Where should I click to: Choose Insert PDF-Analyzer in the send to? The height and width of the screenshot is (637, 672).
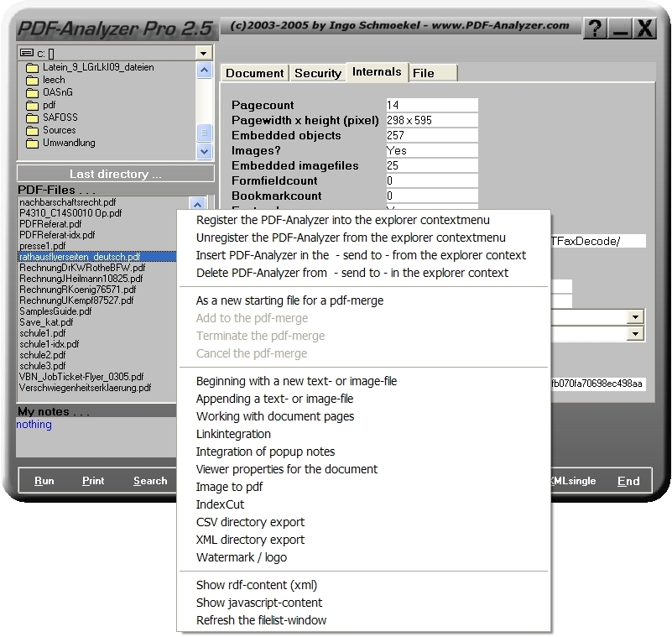pos(363,255)
